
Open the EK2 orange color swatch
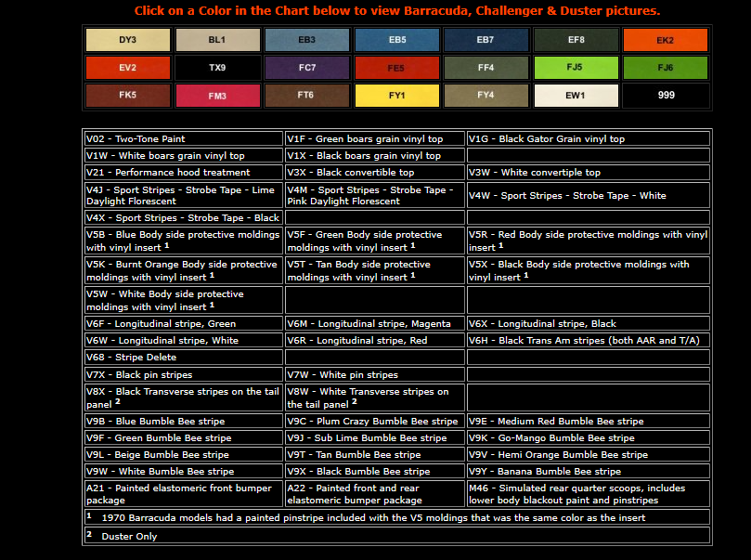tap(666, 40)
